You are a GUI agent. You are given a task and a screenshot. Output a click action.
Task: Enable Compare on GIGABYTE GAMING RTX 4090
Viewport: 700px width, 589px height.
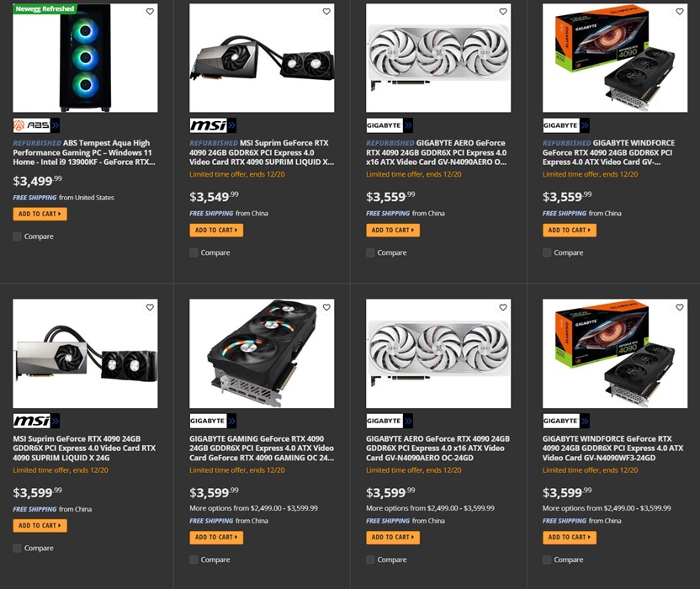(194, 560)
